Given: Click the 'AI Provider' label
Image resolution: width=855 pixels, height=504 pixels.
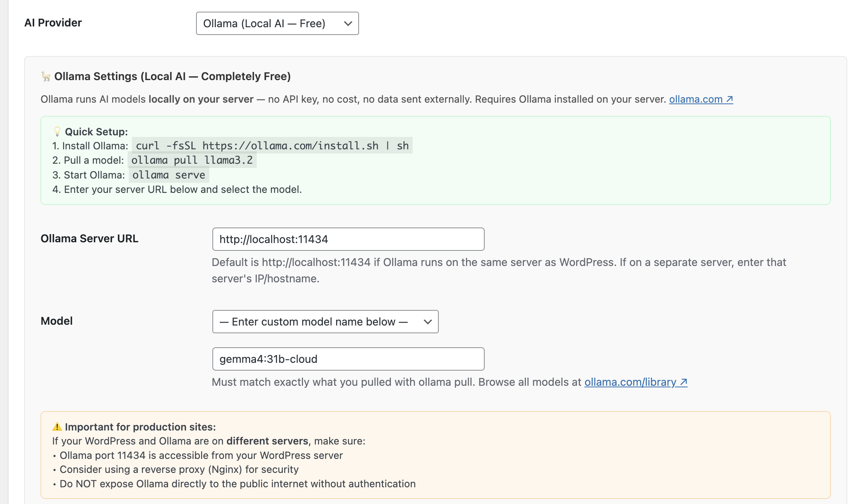Looking at the screenshot, I should point(53,23).
